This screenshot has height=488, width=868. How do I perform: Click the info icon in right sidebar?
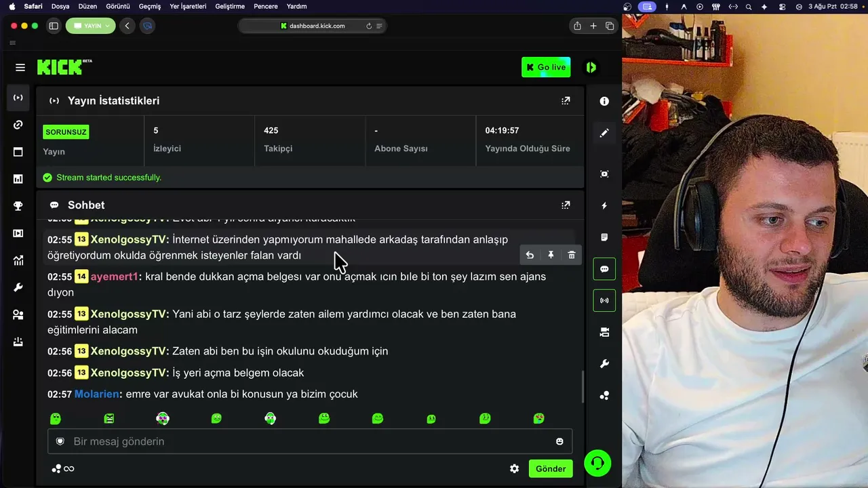(x=604, y=101)
